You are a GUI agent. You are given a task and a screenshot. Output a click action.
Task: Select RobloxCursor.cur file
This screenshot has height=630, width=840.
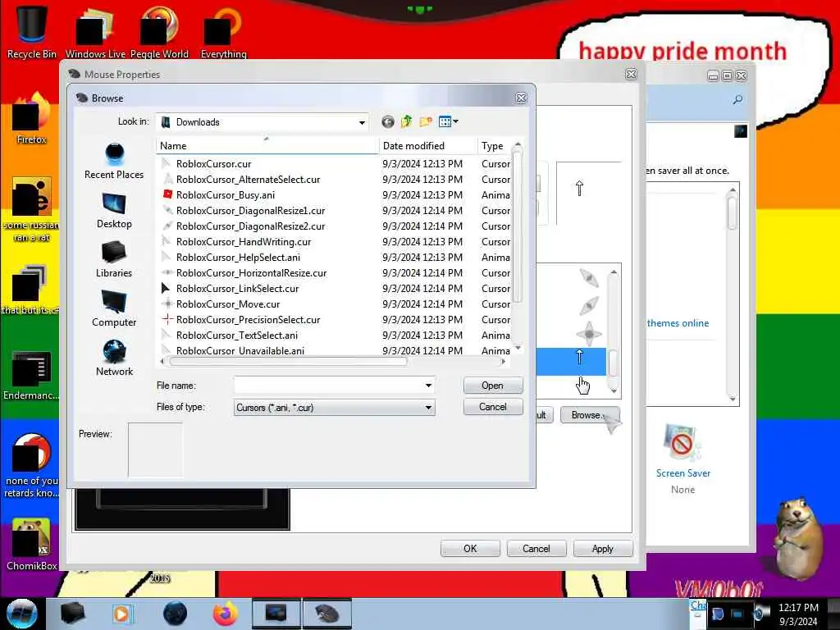213,164
